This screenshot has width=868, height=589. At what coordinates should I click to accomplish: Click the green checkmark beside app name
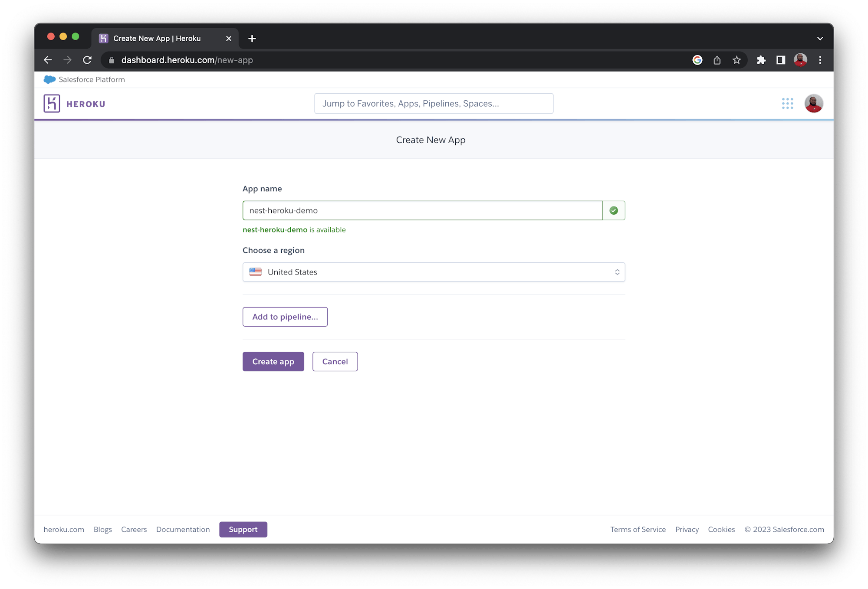tap(613, 210)
